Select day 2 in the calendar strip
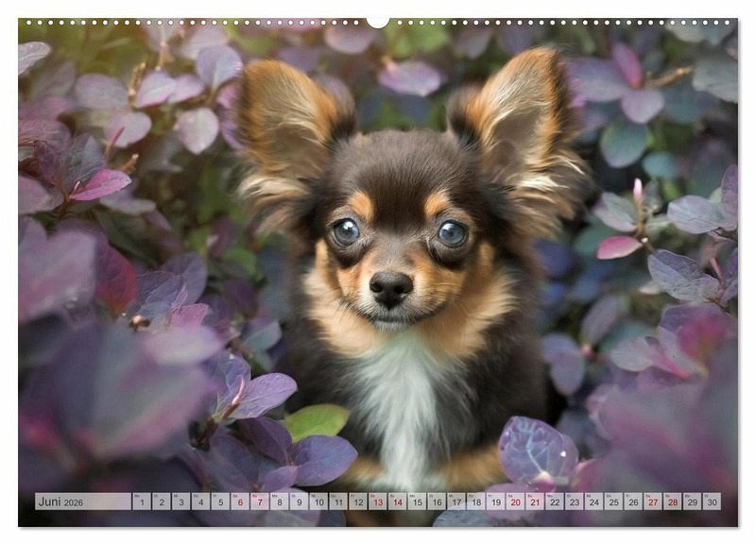 click(161, 502)
